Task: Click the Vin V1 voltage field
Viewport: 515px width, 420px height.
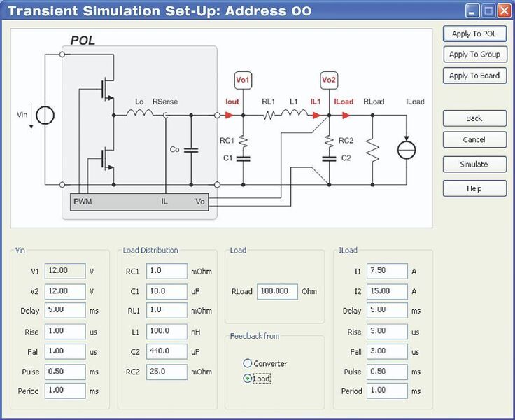Action: point(65,271)
